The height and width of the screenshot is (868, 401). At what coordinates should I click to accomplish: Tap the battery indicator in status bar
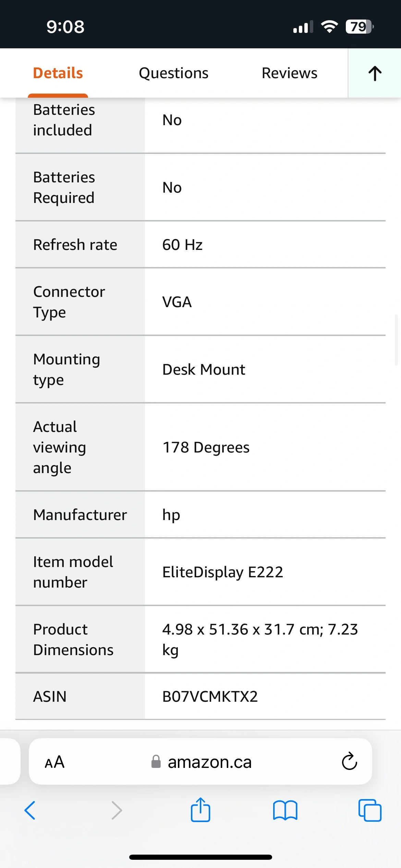coord(360,27)
